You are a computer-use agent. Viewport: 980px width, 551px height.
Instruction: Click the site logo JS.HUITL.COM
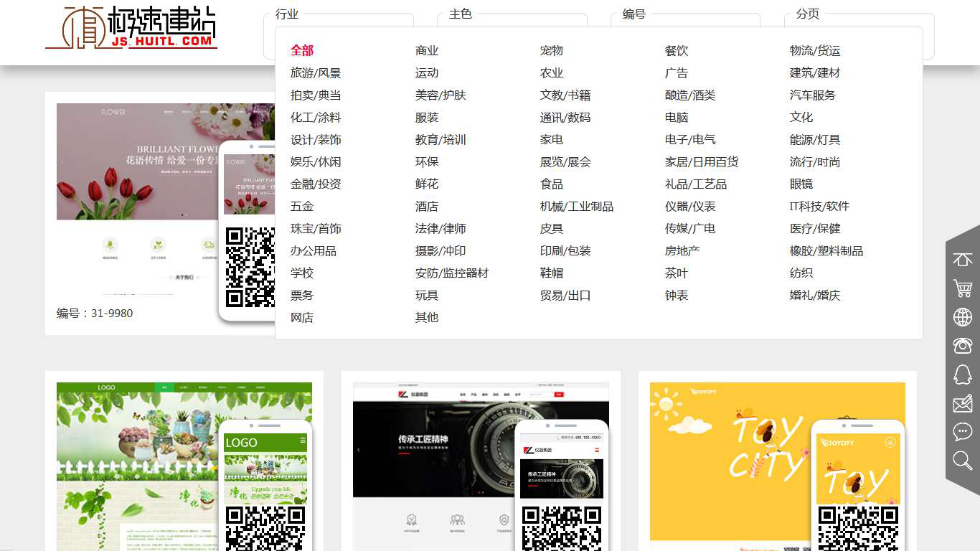[x=131, y=28]
